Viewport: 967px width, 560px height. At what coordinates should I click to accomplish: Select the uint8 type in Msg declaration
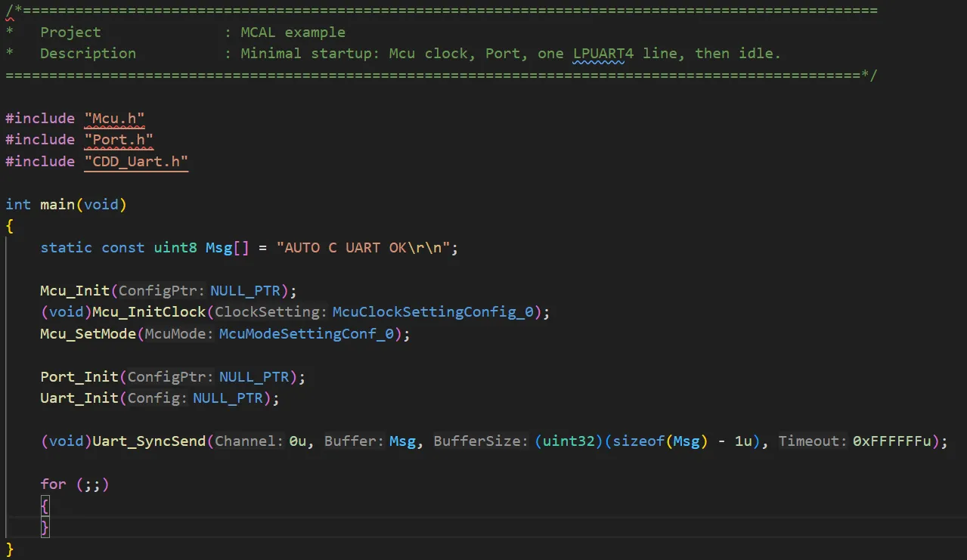point(175,248)
